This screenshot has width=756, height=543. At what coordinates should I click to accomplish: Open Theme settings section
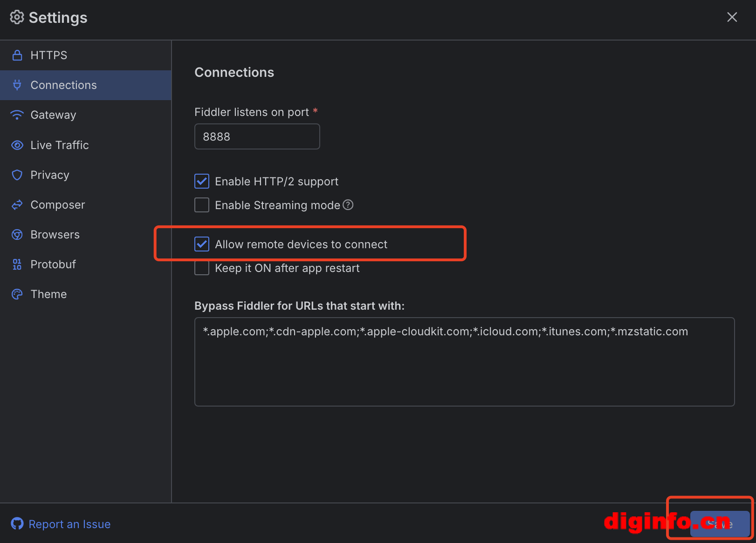pos(86,294)
